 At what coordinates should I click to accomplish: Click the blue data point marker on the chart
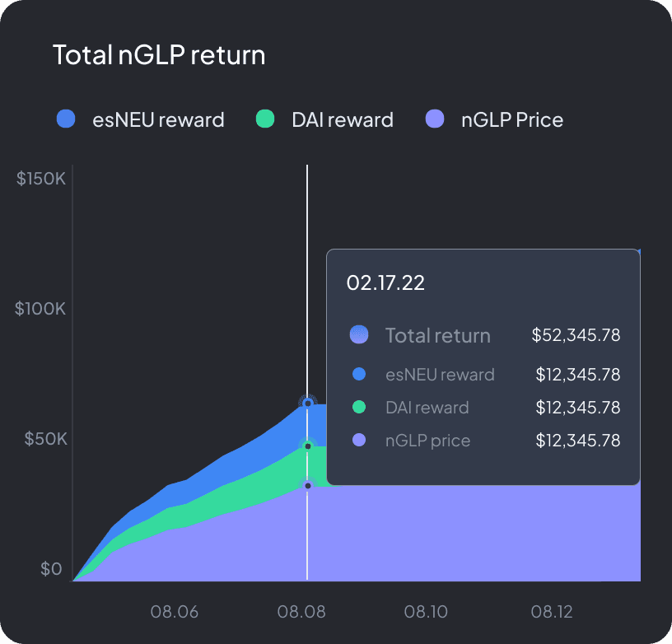click(308, 404)
